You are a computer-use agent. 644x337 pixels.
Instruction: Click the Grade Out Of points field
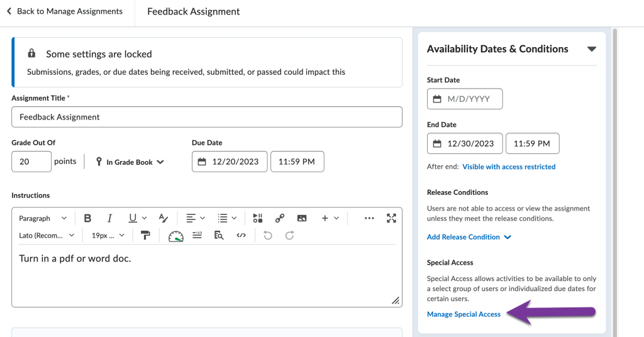coord(31,162)
